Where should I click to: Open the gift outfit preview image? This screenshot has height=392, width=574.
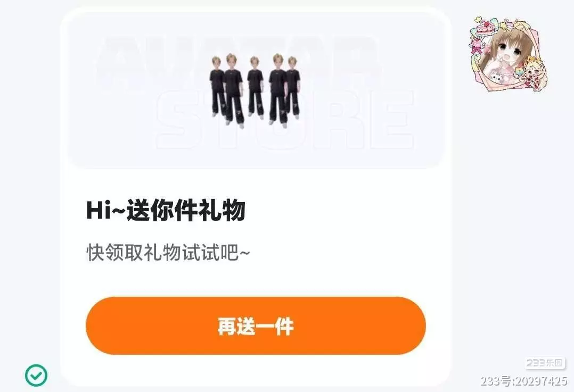[x=256, y=90]
